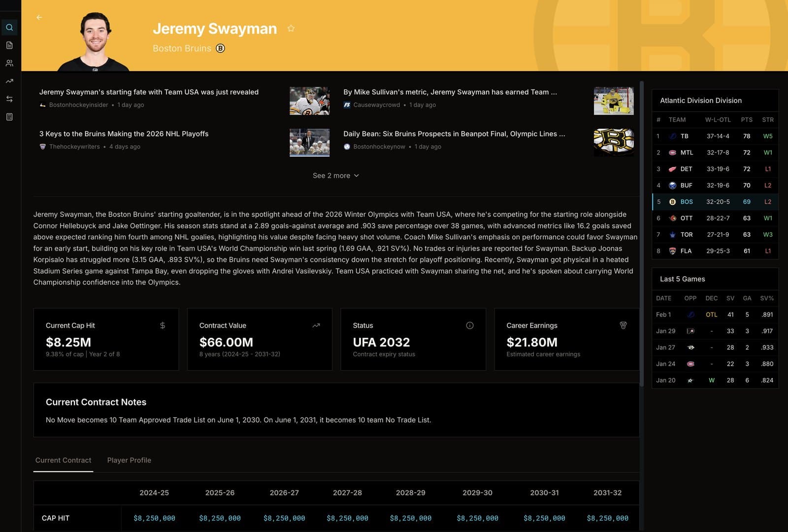Open the yellow goalie thumbnail for Sullivan article
The image size is (788, 532).
[614, 101]
